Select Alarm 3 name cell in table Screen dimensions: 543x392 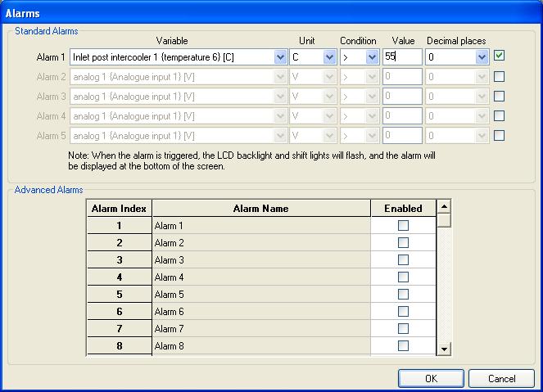pos(260,260)
